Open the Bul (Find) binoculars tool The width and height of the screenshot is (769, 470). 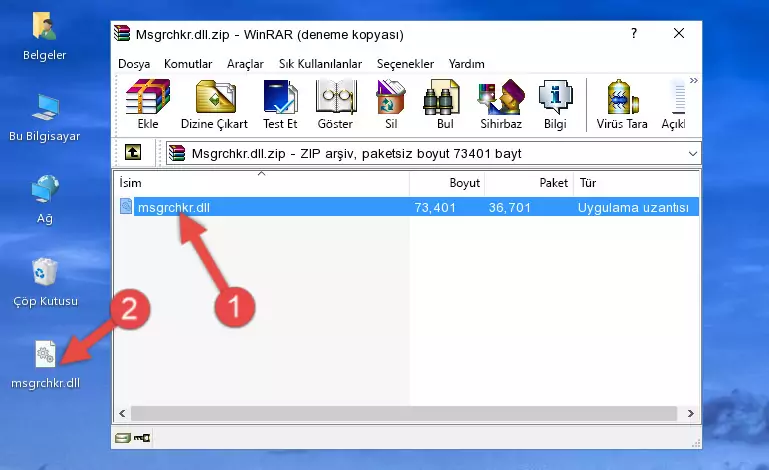445,104
